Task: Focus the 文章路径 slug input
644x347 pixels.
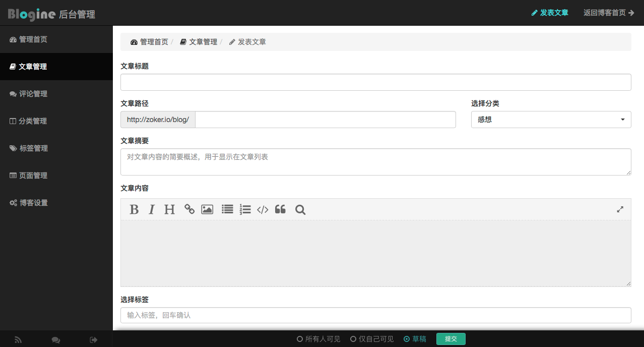Action: click(325, 120)
